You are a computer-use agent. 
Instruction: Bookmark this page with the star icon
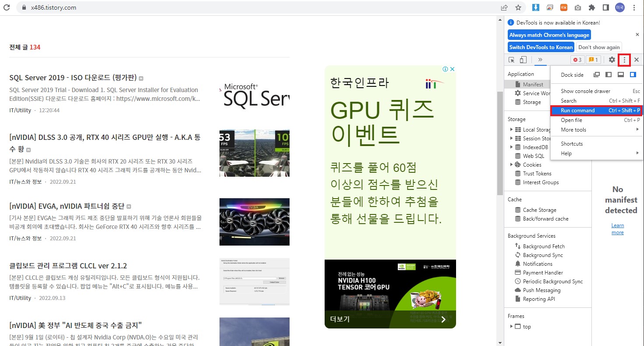click(x=518, y=7)
